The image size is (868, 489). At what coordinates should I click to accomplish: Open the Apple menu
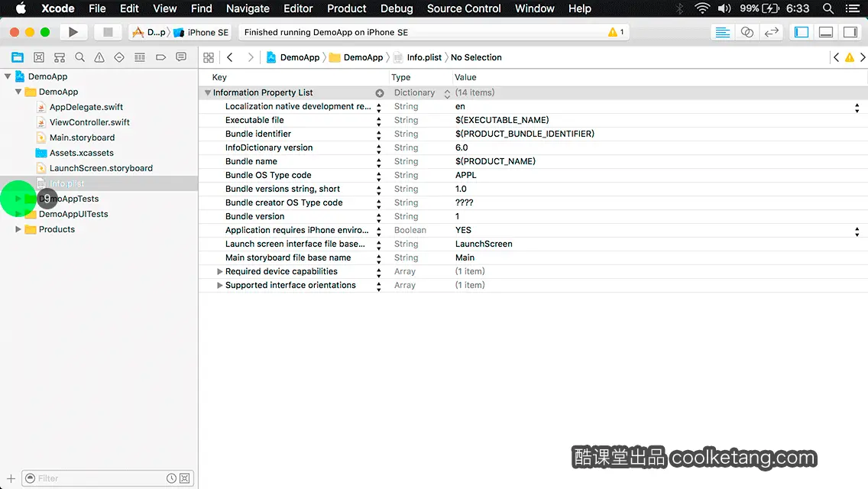click(x=21, y=8)
